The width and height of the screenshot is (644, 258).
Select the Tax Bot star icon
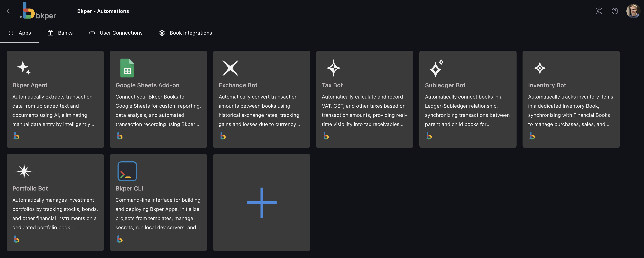point(333,68)
